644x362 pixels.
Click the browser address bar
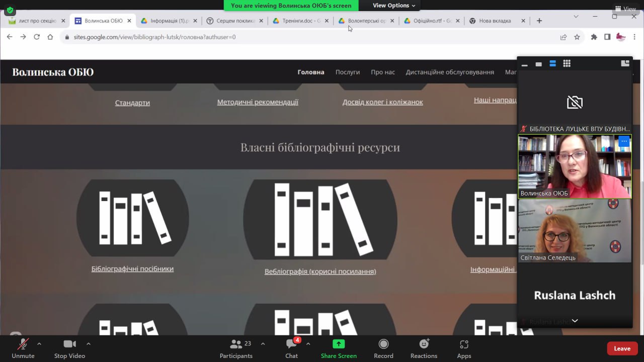(302, 37)
